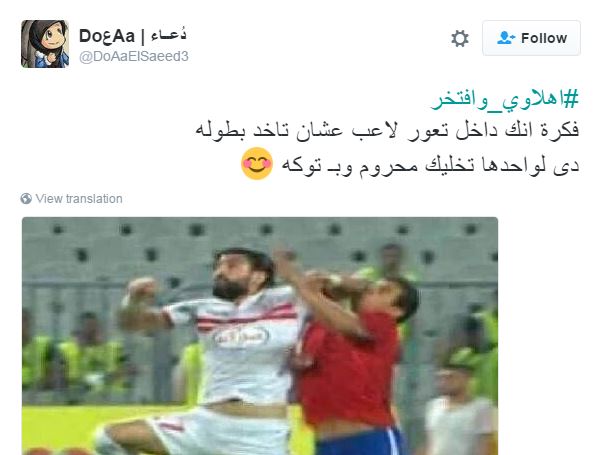The image size is (608, 455).
Task: Click the "Follow" text label
Action: [544, 38]
